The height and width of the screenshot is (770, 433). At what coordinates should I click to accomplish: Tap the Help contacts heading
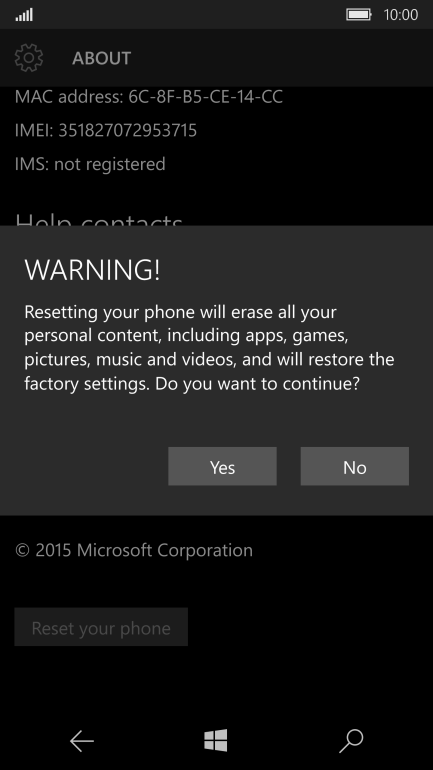99,220
